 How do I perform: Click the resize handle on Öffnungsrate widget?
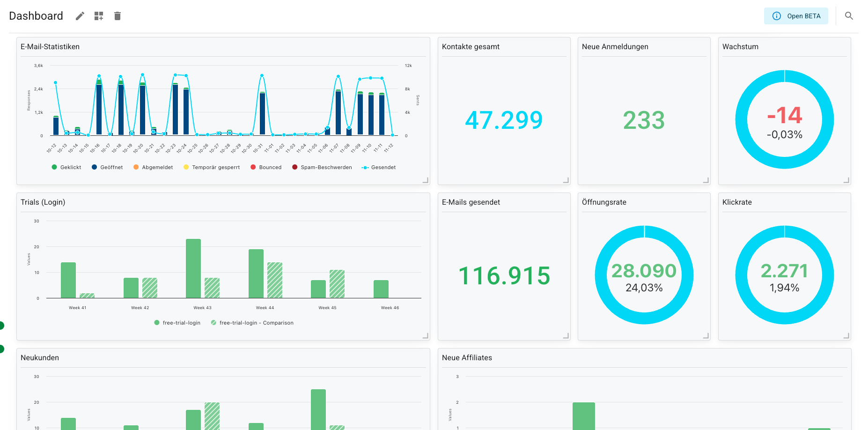click(x=706, y=335)
